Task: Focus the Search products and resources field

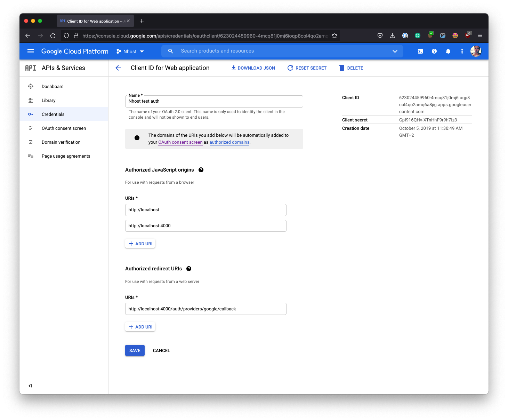Action: tap(282, 51)
